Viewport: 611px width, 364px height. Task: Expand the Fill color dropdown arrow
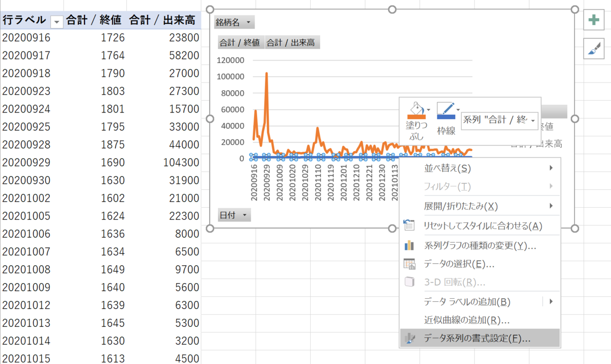(x=429, y=109)
